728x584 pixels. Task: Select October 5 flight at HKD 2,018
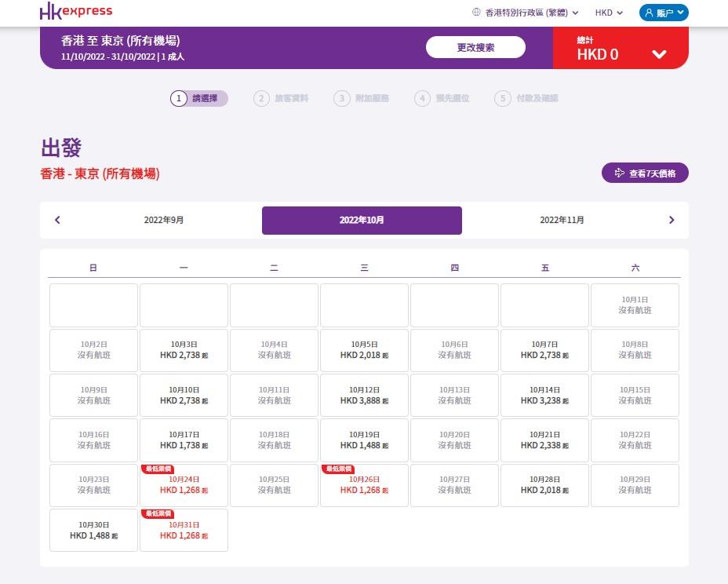[x=364, y=350]
